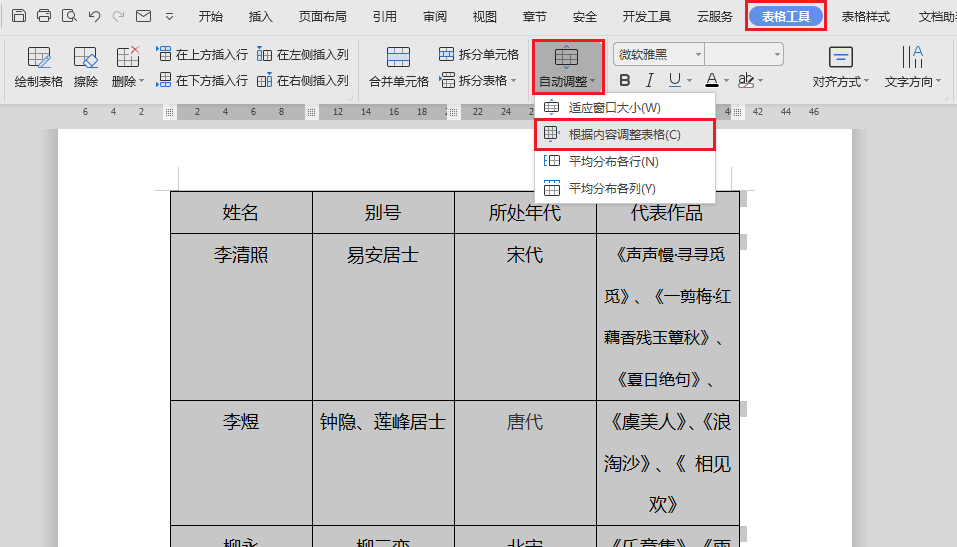
Task: Click the 李清照 cell
Action: [x=241, y=317]
